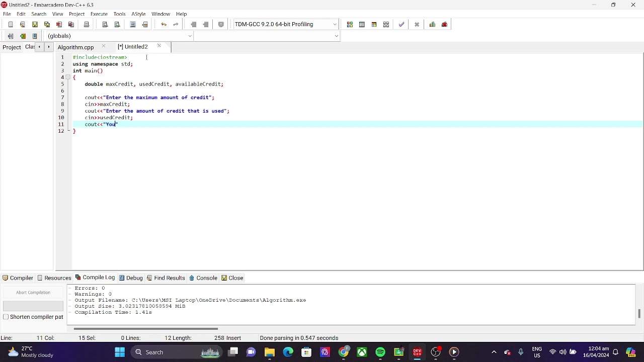Open the Find Results bottom tab

[x=166, y=278]
